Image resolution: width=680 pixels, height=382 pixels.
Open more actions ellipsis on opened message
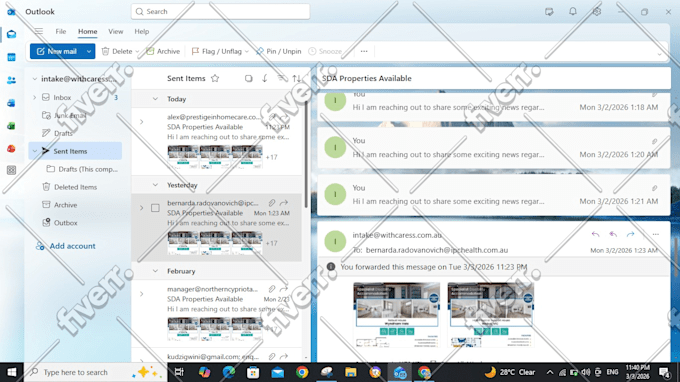click(655, 234)
